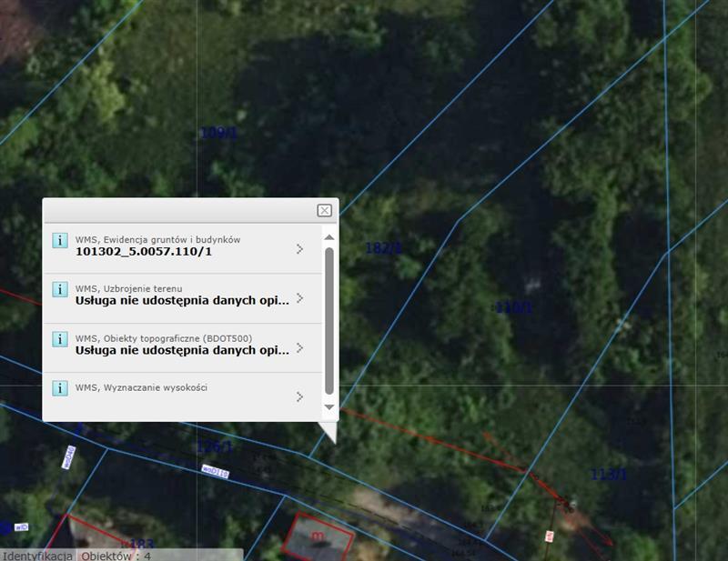
Task: Close the identification popup window
Action: (x=324, y=211)
